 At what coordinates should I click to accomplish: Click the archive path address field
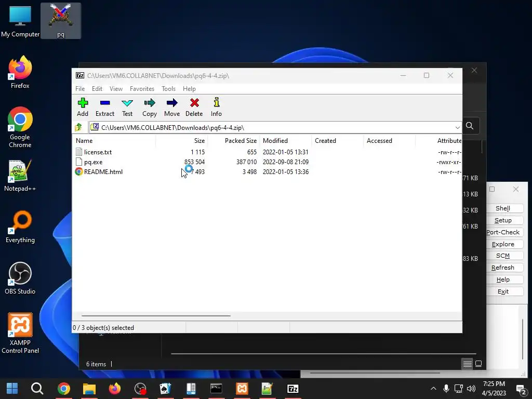(x=275, y=128)
